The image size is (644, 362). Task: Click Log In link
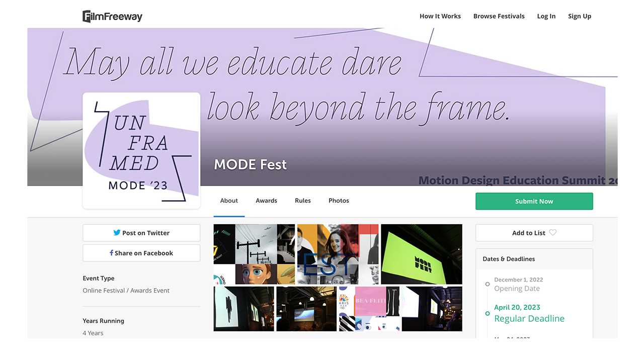546,16
